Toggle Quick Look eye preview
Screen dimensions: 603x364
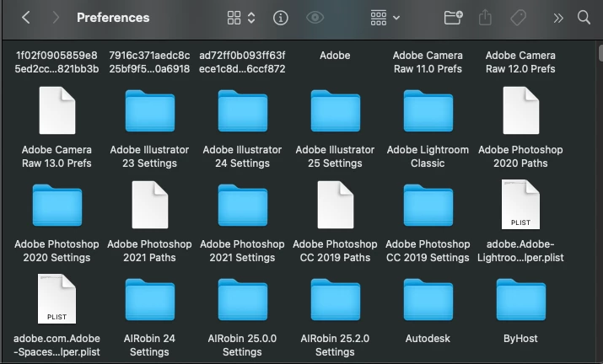[x=315, y=18]
